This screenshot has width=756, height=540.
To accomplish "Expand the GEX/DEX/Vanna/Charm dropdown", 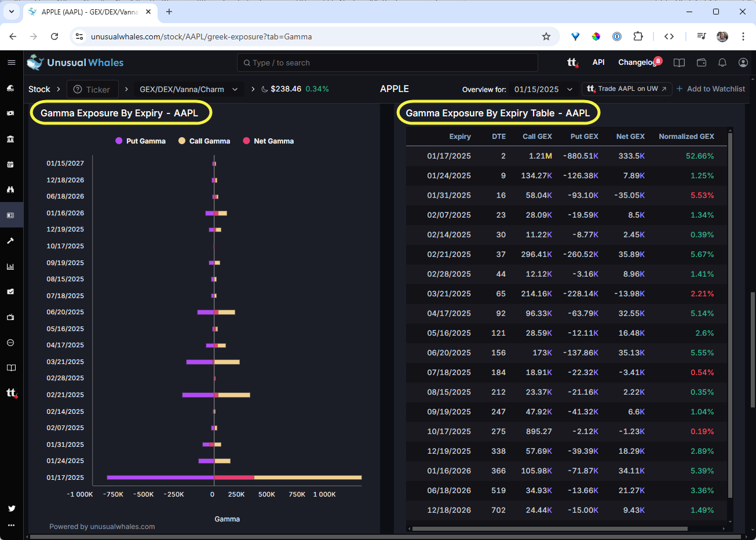I will 188,89.
